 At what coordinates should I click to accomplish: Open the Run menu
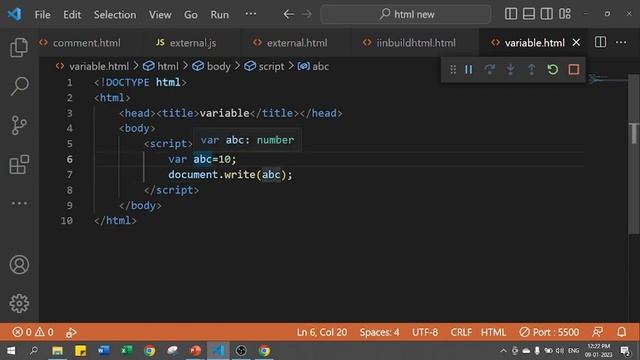220,15
